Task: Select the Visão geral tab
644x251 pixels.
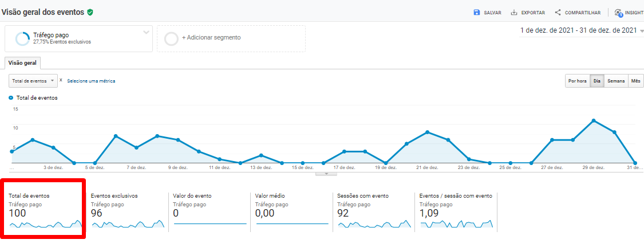Action: tap(22, 63)
